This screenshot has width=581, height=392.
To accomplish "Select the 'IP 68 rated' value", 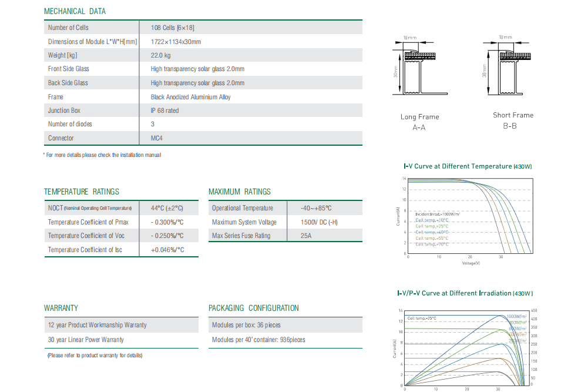I will (x=164, y=110).
